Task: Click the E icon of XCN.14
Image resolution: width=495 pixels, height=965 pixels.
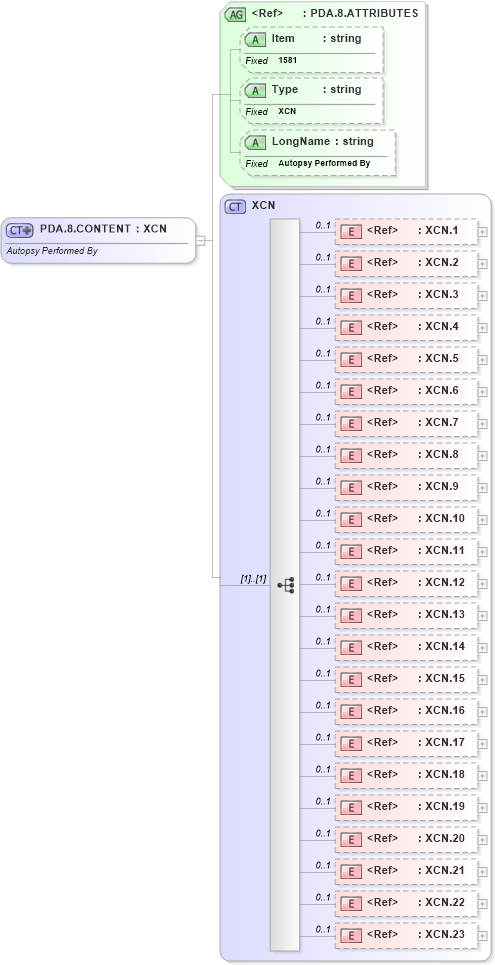Action: click(x=351, y=648)
